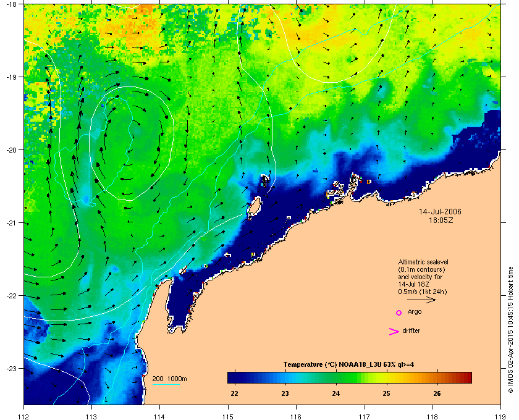Click the 14-Jul-2006 date label
The height and width of the screenshot is (420, 519).
(440, 211)
